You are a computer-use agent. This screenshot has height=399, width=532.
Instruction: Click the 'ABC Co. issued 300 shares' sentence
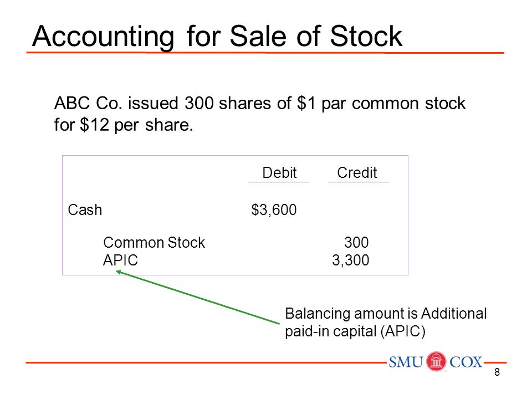tap(259, 103)
